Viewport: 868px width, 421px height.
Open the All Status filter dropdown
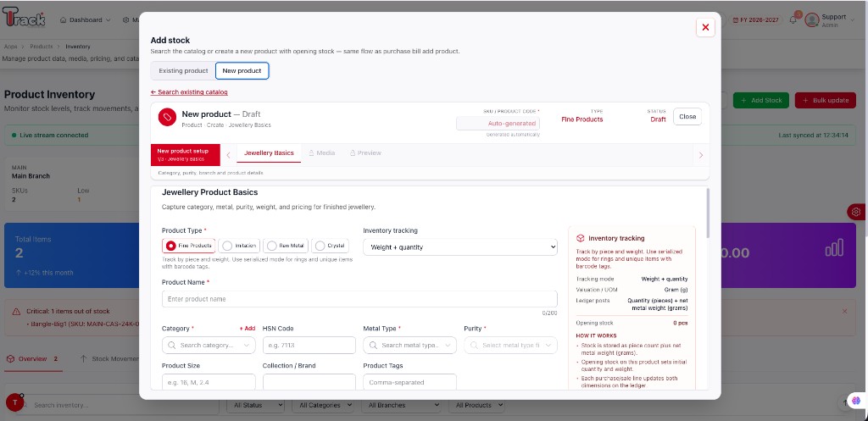[x=256, y=405]
